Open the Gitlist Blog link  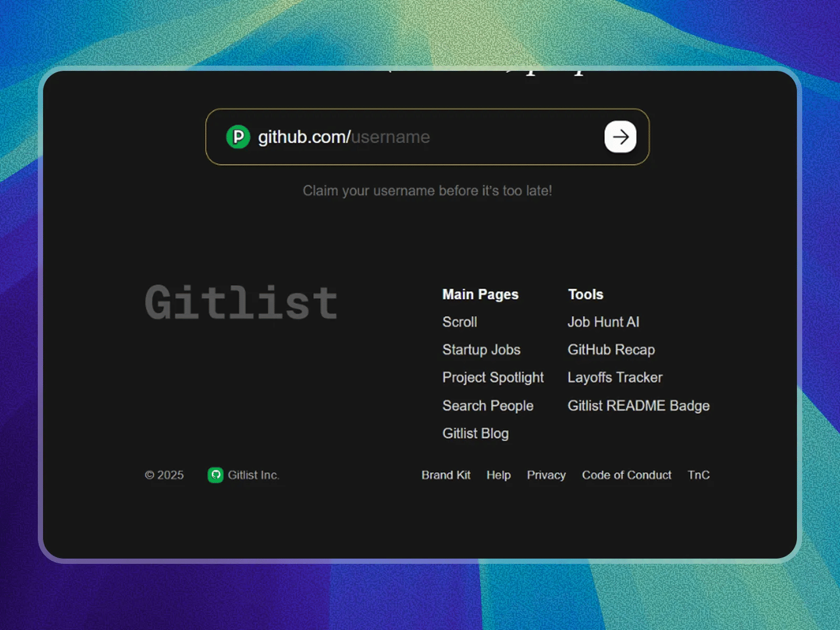point(475,434)
